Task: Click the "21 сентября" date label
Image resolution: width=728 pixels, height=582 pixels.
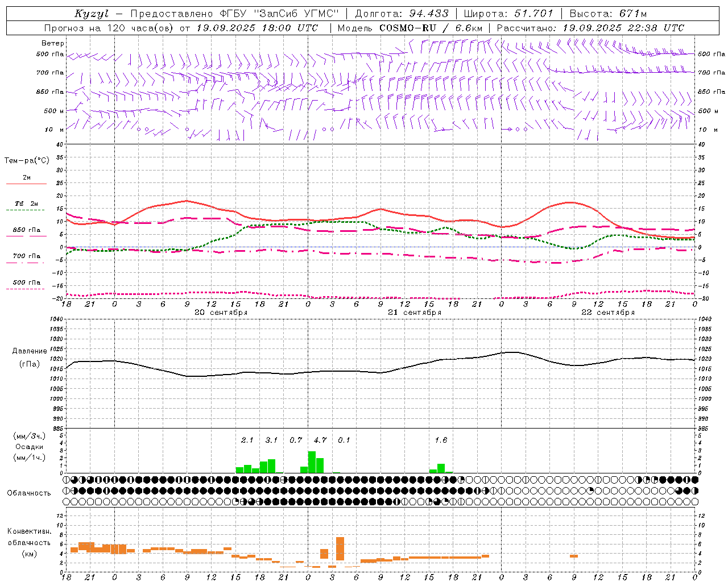Action: [x=414, y=313]
